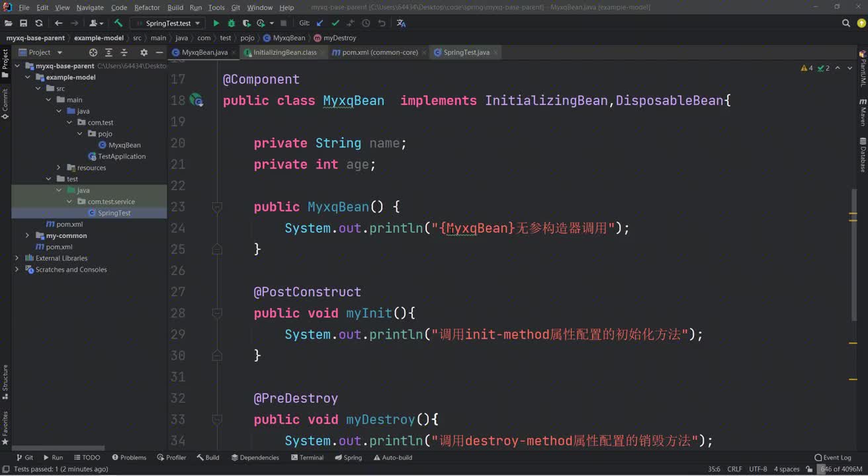
Task: Open the Translate plugin icon
Action: (401, 23)
